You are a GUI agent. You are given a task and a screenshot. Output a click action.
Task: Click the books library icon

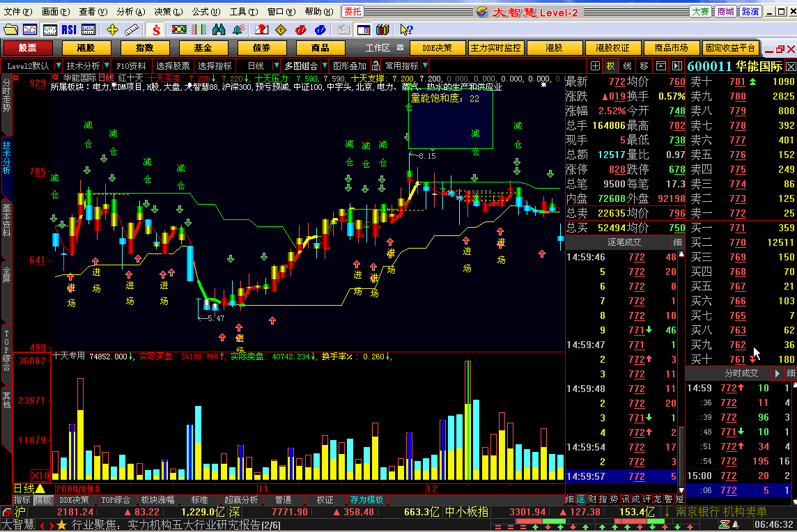pyautogui.click(x=382, y=30)
